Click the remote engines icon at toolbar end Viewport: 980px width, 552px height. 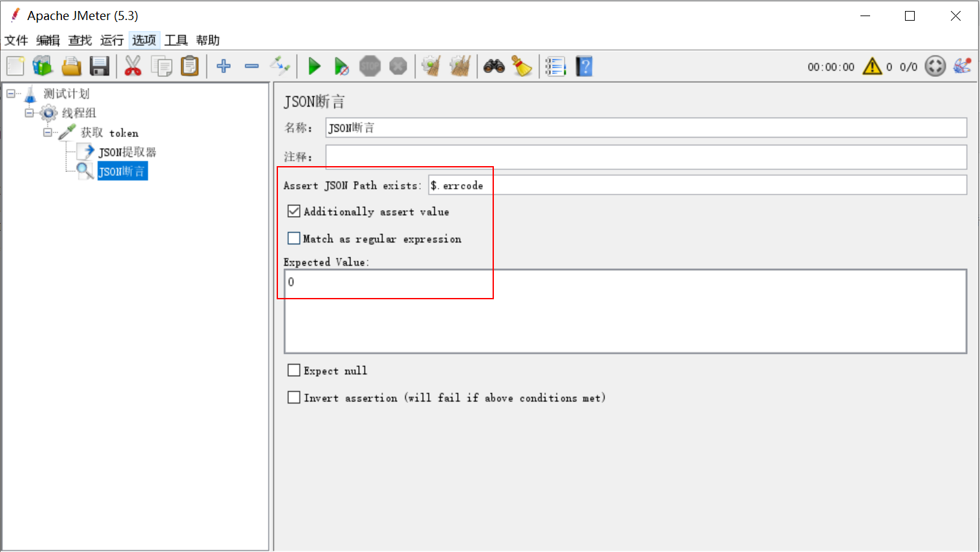click(x=963, y=66)
